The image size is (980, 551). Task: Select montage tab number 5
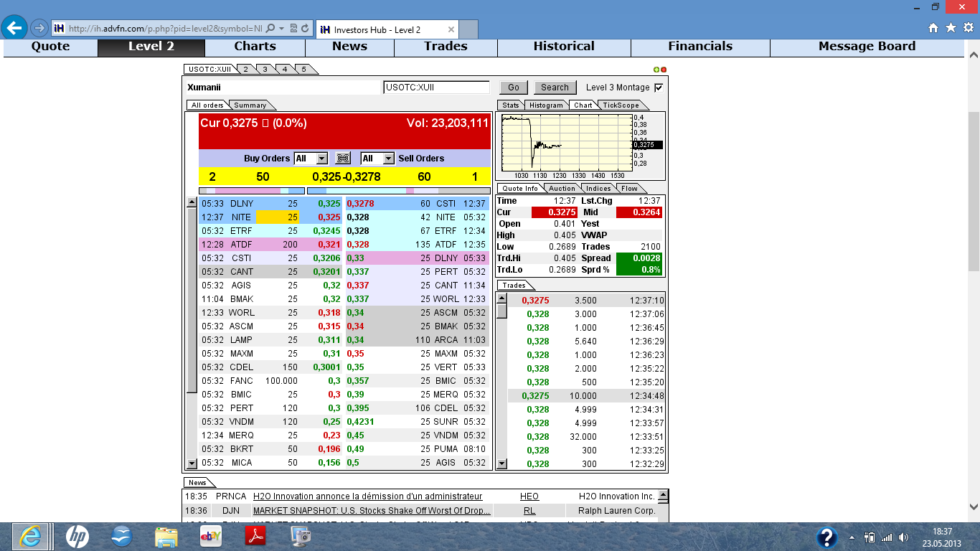click(x=303, y=69)
